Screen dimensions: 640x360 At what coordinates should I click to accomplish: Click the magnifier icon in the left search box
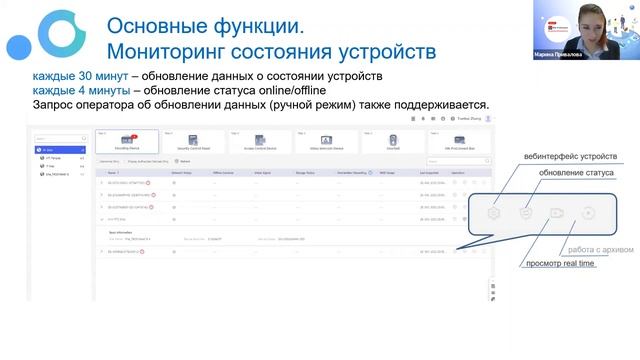pyautogui.click(x=84, y=138)
